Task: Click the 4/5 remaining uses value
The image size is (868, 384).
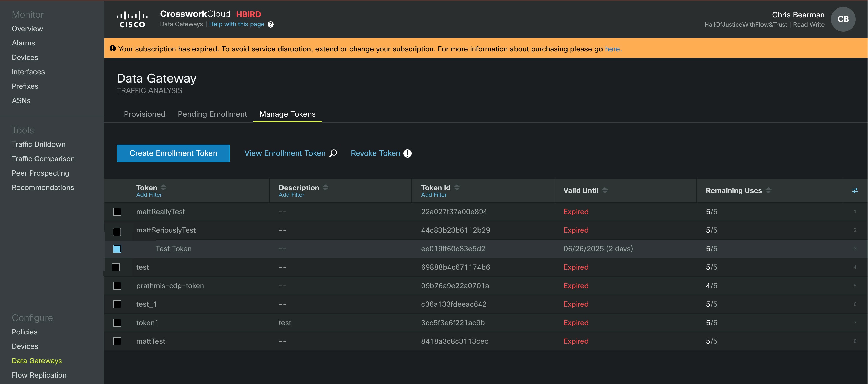Action: click(x=712, y=286)
